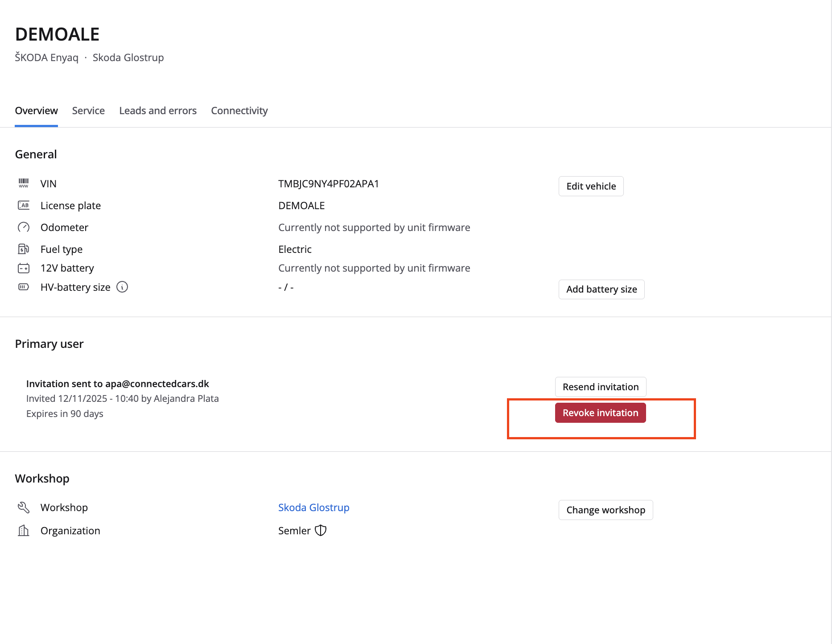Revoke the pending invitation

pyautogui.click(x=600, y=413)
